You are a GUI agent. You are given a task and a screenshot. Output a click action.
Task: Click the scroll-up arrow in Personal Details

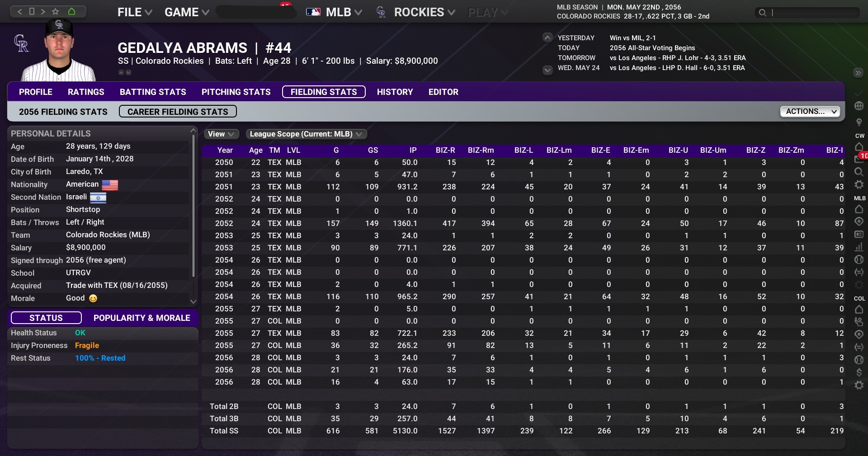(x=193, y=131)
